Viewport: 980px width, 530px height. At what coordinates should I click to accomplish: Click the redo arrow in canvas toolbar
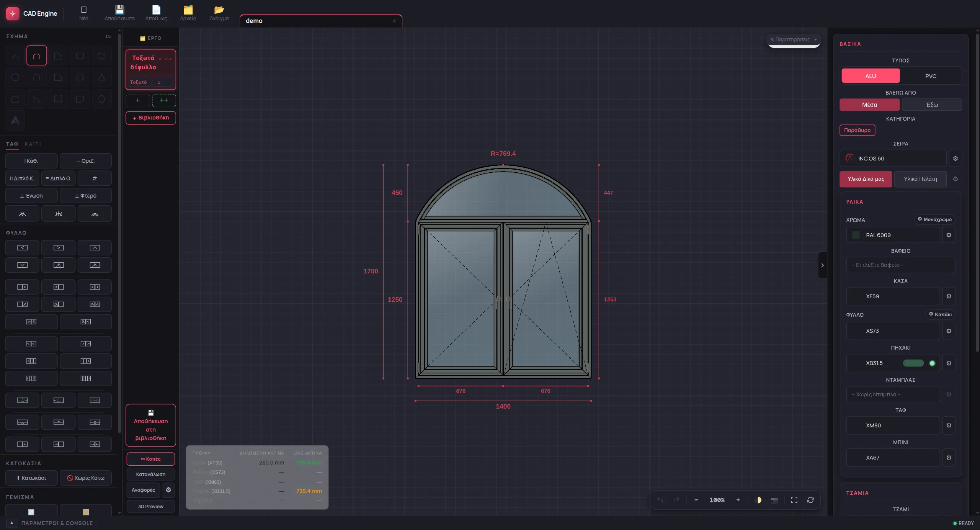click(676, 500)
